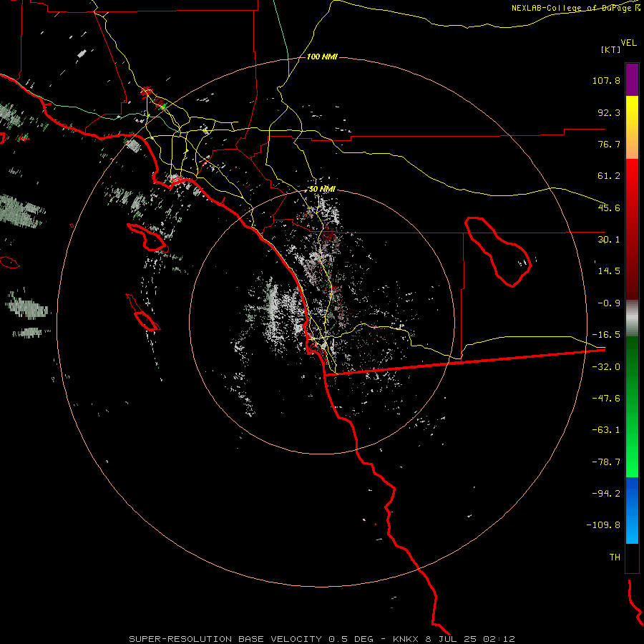Viewport: 644px width, 644px height.
Task: Click the Super-Resolution Base Velocity caption at bottom
Action: 321,639
